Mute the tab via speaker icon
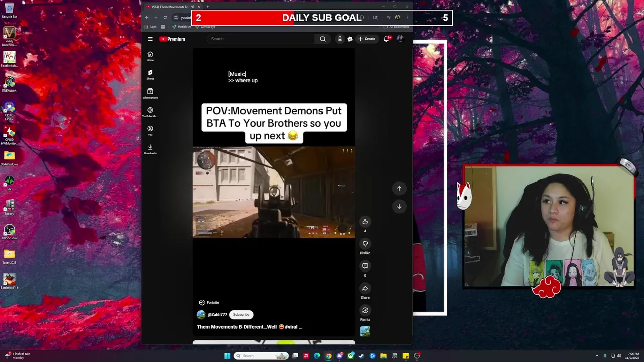644x362 pixels. coord(193,7)
